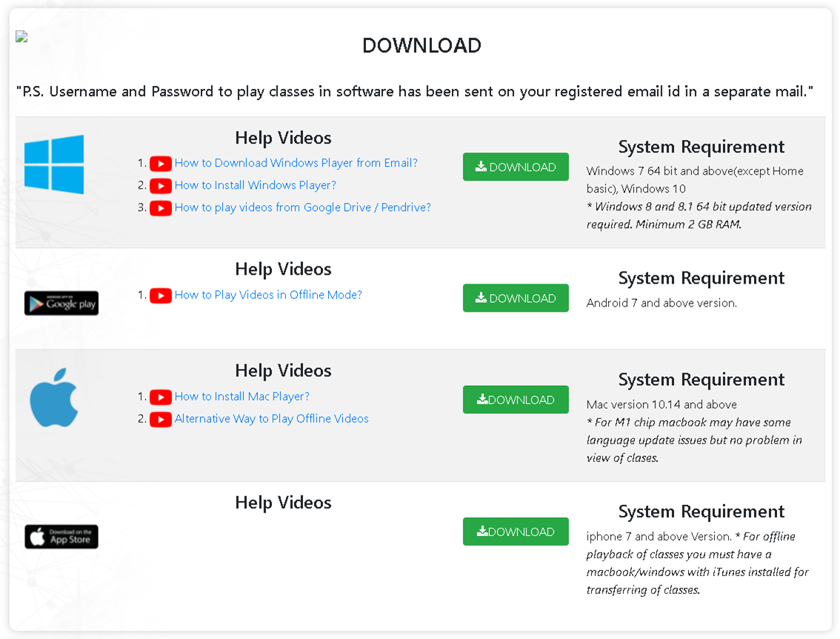Open 'How to Download Windows Player from Email?' link
Screen dimensions: 840x639
coord(296,163)
